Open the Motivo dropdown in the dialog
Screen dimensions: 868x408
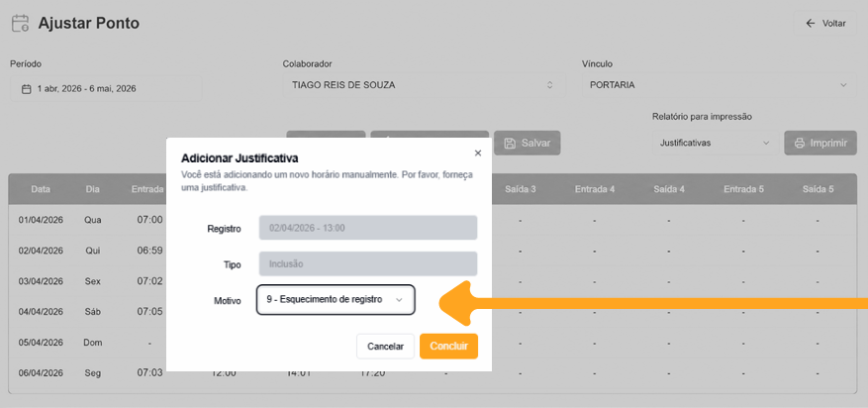coord(336,299)
